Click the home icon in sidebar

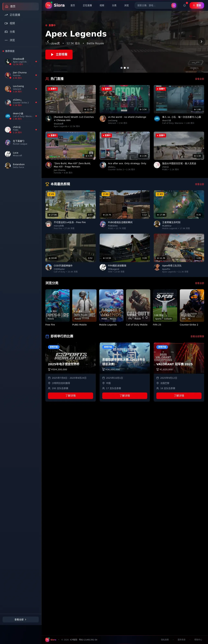(7, 6)
